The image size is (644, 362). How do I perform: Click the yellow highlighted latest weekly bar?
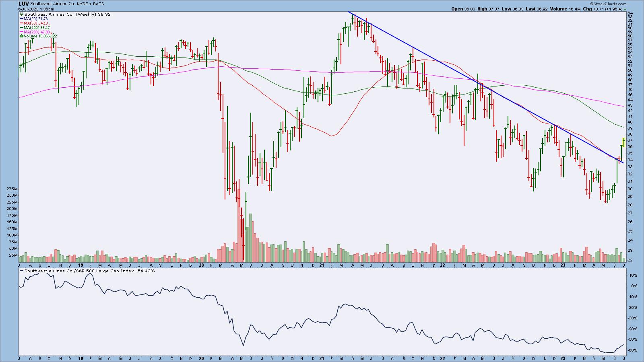tap(623, 142)
